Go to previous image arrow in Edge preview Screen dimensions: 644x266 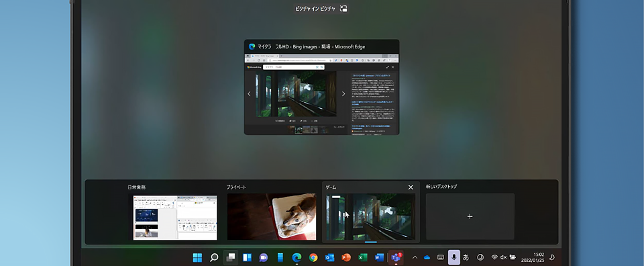pyautogui.click(x=249, y=94)
